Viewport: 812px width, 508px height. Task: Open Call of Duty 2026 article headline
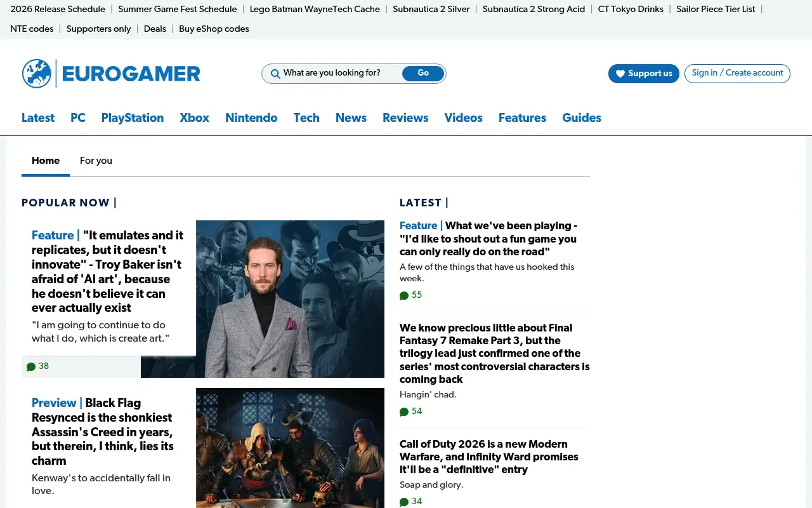(489, 457)
